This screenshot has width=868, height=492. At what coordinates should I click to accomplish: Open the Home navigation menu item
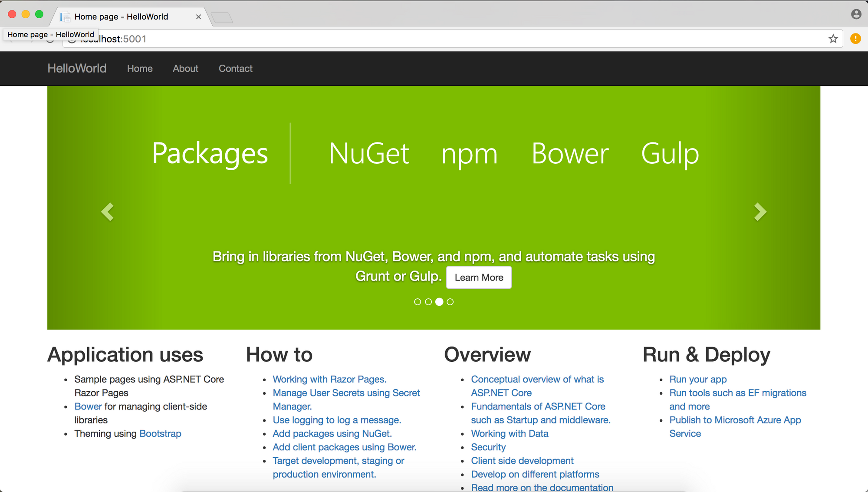139,69
